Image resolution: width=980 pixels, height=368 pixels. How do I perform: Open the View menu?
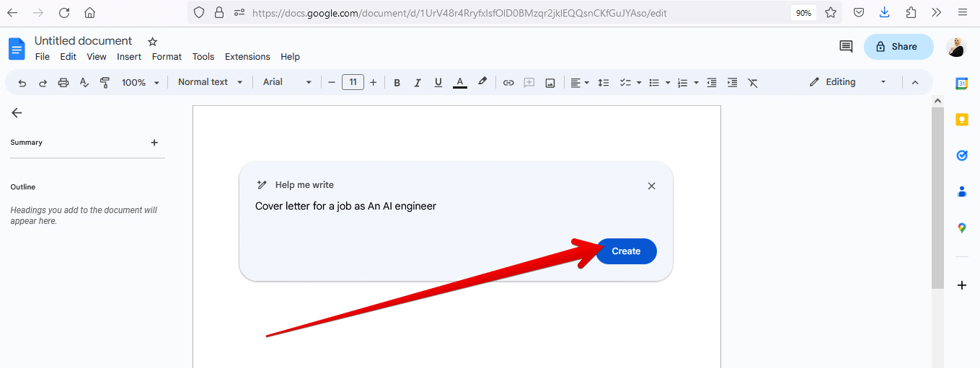point(97,57)
